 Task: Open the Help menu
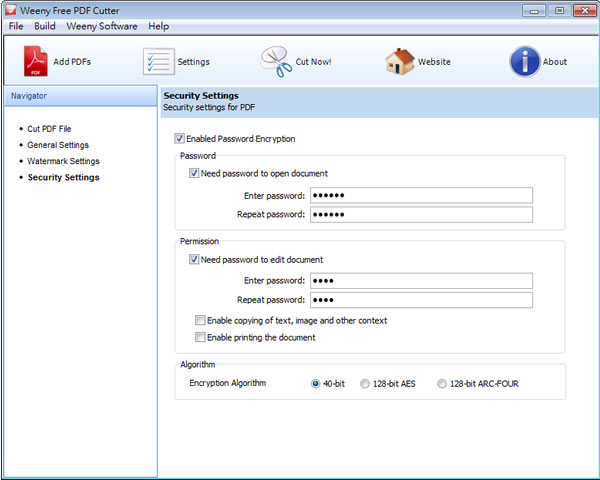(159, 26)
